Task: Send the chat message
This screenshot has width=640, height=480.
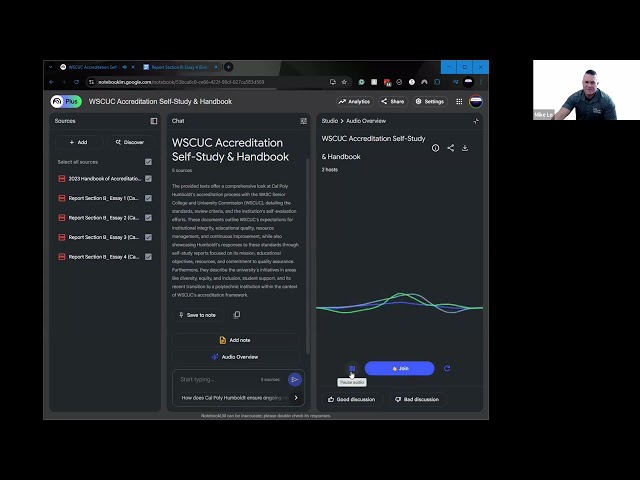Action: click(x=295, y=380)
